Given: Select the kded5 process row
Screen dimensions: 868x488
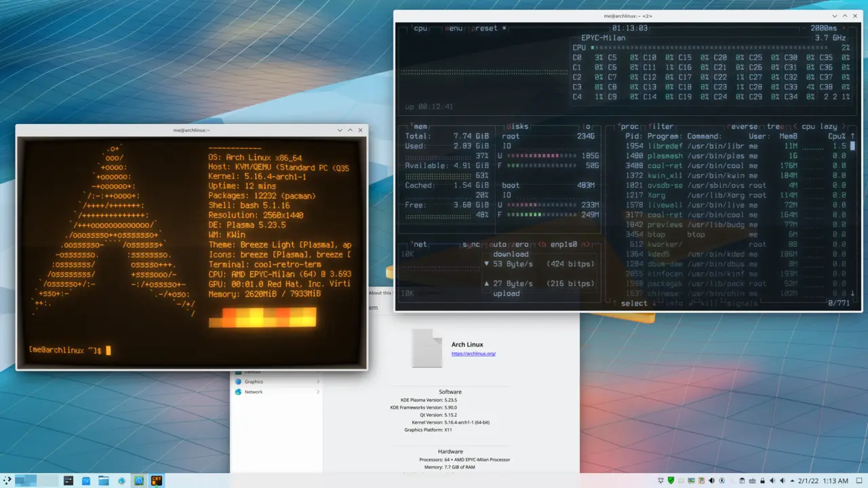Looking at the screenshot, I should [736, 254].
